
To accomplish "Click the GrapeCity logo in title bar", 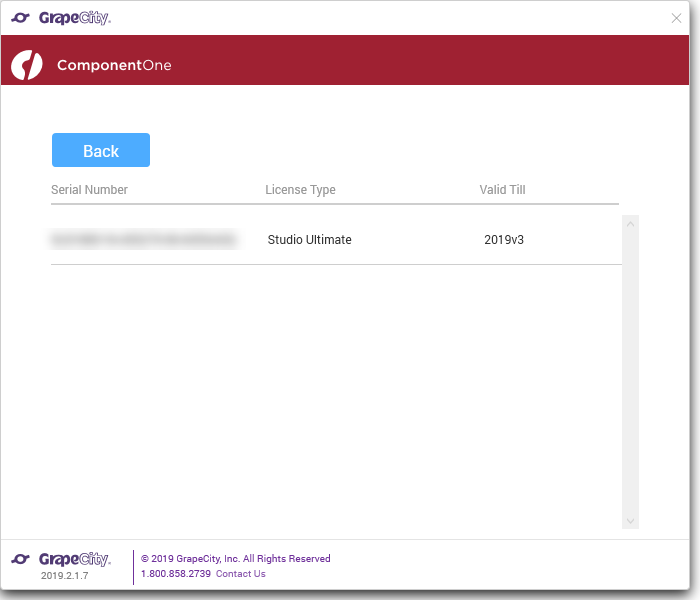I will point(61,18).
